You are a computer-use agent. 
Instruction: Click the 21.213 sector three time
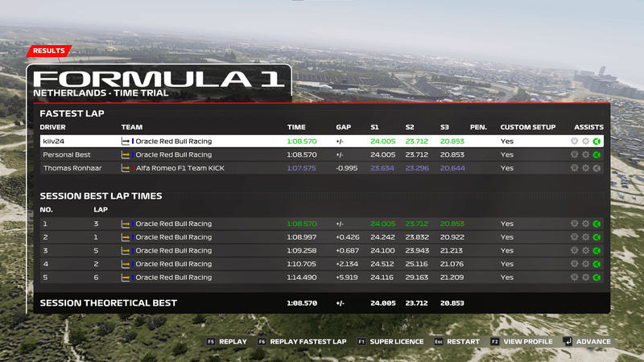pyautogui.click(x=452, y=250)
